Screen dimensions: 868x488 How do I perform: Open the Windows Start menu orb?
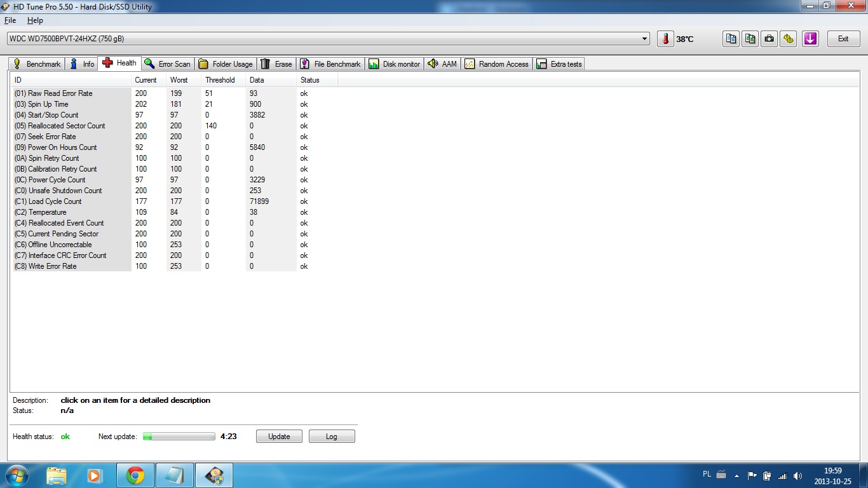(17, 475)
